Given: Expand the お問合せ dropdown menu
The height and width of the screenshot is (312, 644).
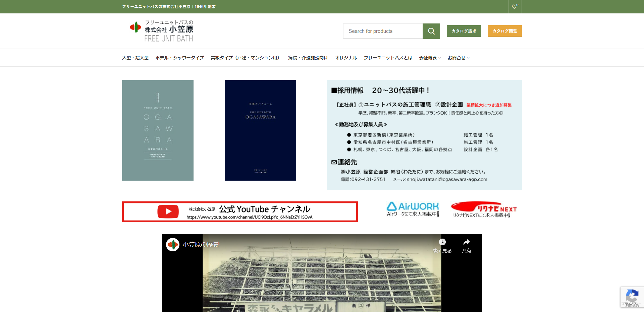Looking at the screenshot, I should pos(458,58).
